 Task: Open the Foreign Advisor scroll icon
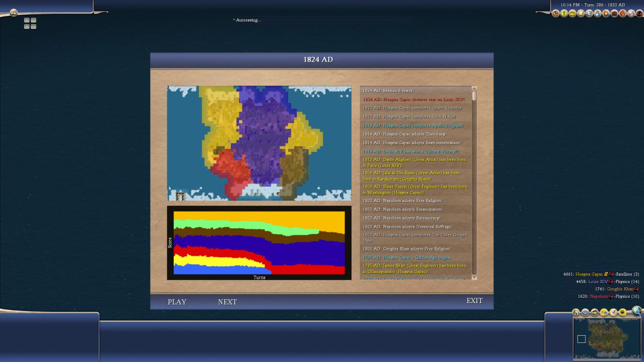[581, 13]
